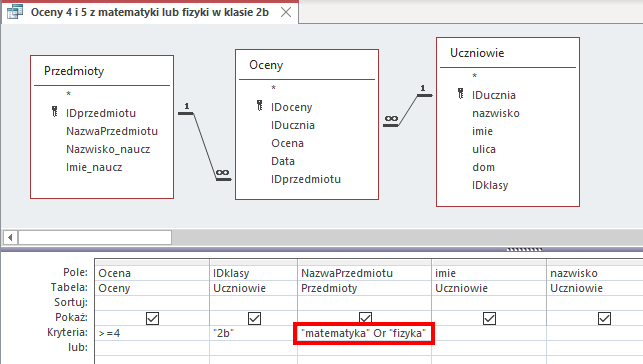Click the column selector bar above Ocena
Viewport: 643px width, 364px height.
[x=152, y=262]
